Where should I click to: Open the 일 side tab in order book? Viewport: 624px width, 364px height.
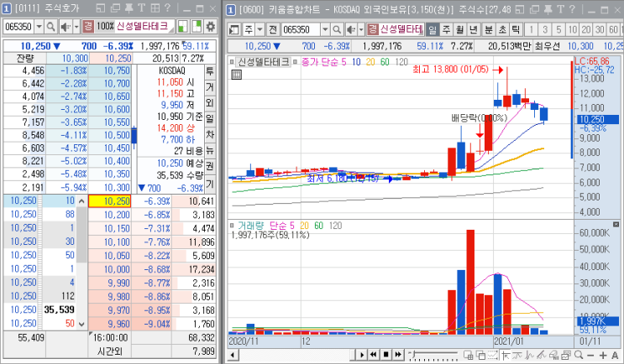[x=210, y=119]
